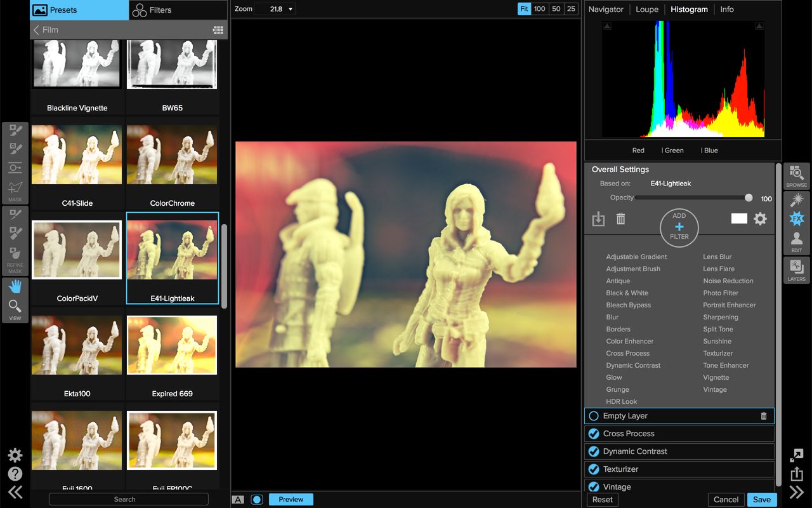Screen dimensions: 812x508
Task: Open the overall settings gear icon
Action: (760, 219)
